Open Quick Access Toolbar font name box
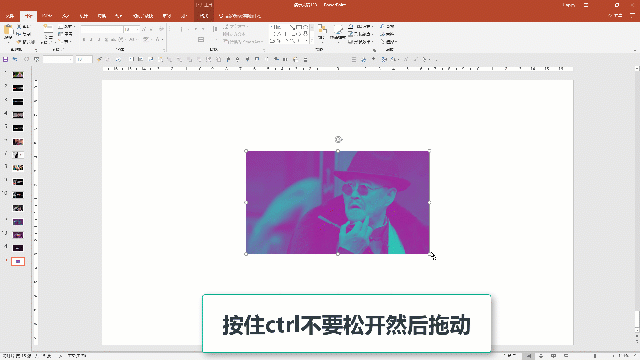Image resolution: width=640 pixels, height=360 pixels. tap(58, 60)
